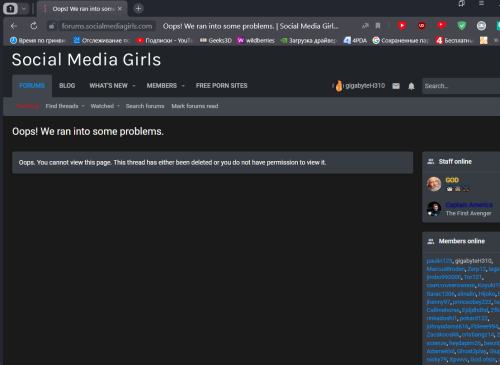Open the GOD staff member profile
The height and width of the screenshot is (365, 500).
452,180
